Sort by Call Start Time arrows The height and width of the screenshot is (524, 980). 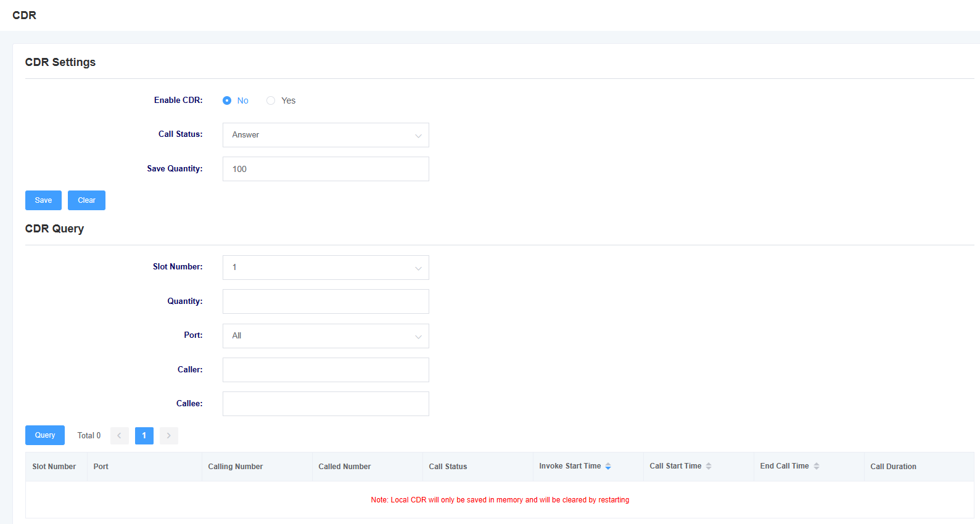(709, 467)
